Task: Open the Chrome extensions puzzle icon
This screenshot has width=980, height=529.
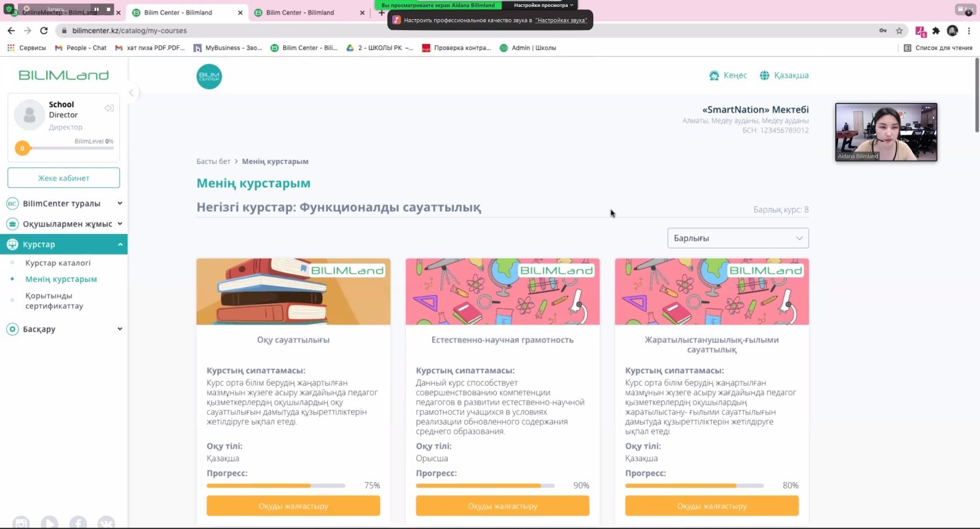Action: click(936, 31)
